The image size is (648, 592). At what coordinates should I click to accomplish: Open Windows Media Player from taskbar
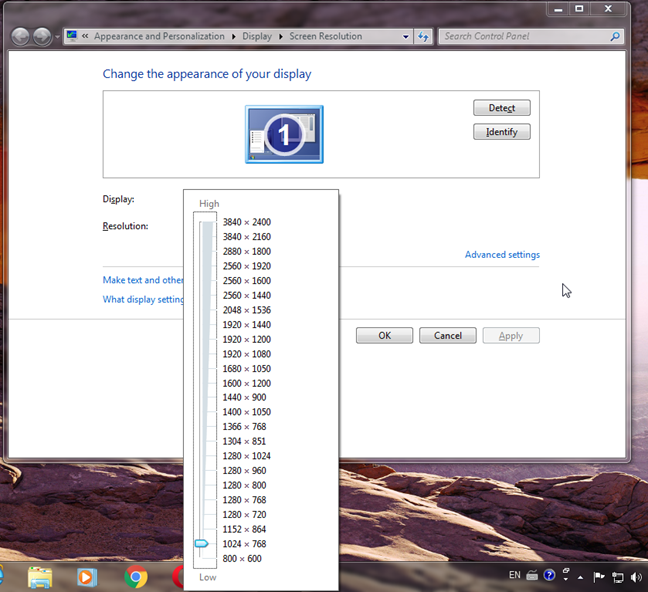coord(87,577)
